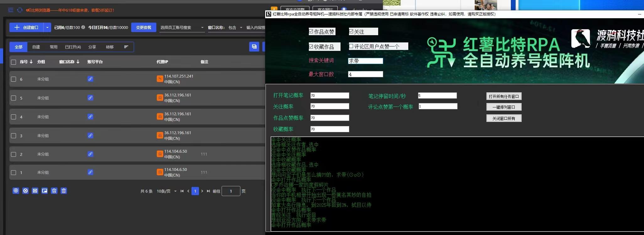
Task: Click the 搜索关键词 input field
Action: (x=366, y=61)
